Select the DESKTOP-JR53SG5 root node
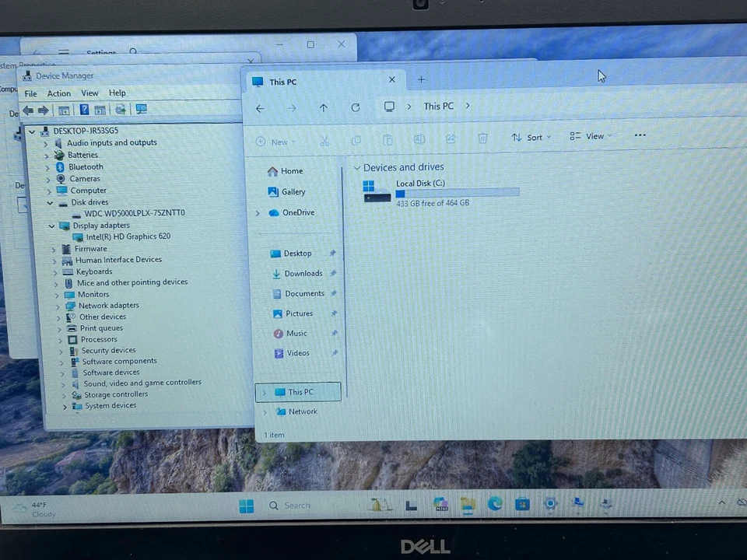 point(86,131)
